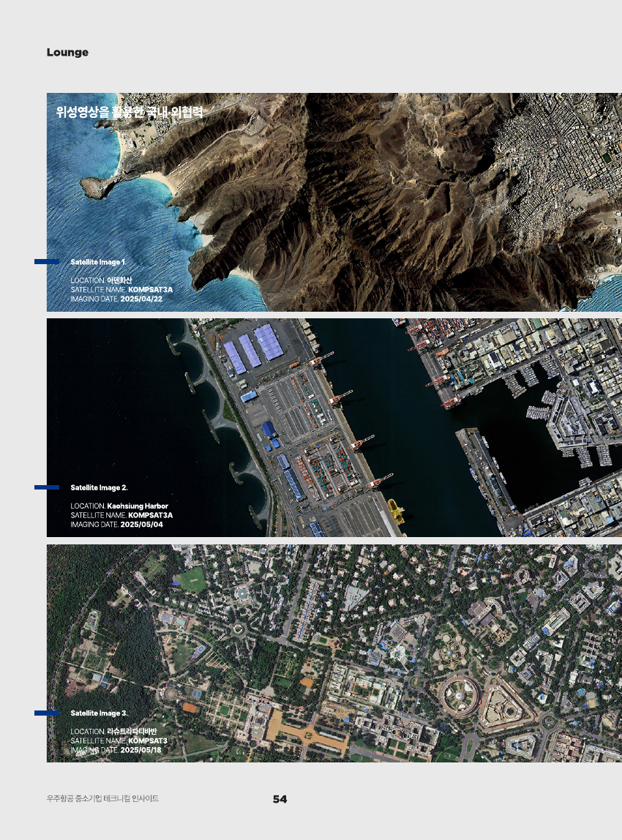Screen dimensions: 622x840
Task: Click the "Lounge" section heading
Action: pyautogui.click(x=67, y=53)
